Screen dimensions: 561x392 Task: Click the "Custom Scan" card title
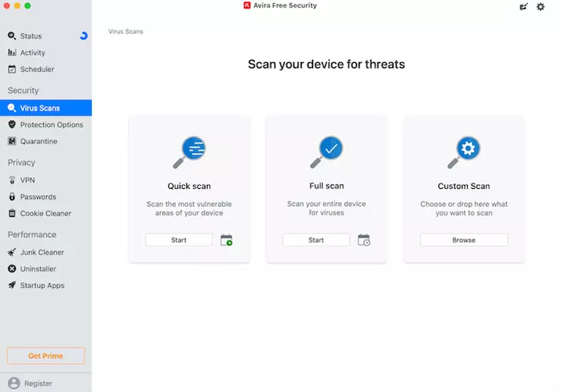tap(464, 187)
